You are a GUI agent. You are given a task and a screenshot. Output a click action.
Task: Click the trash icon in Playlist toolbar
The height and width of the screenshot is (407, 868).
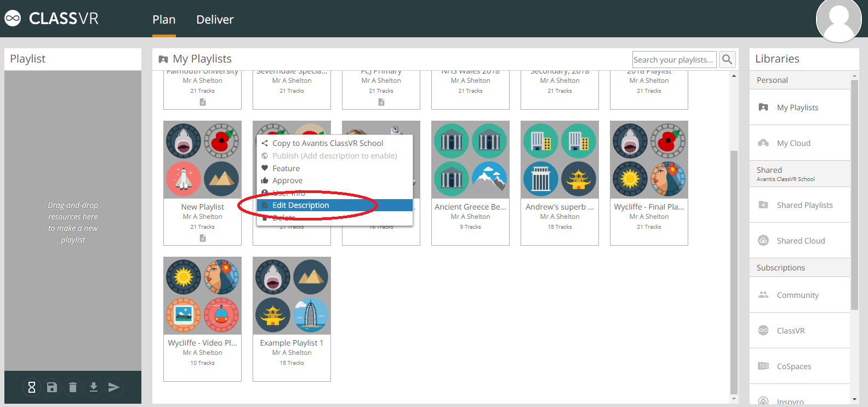point(73,387)
